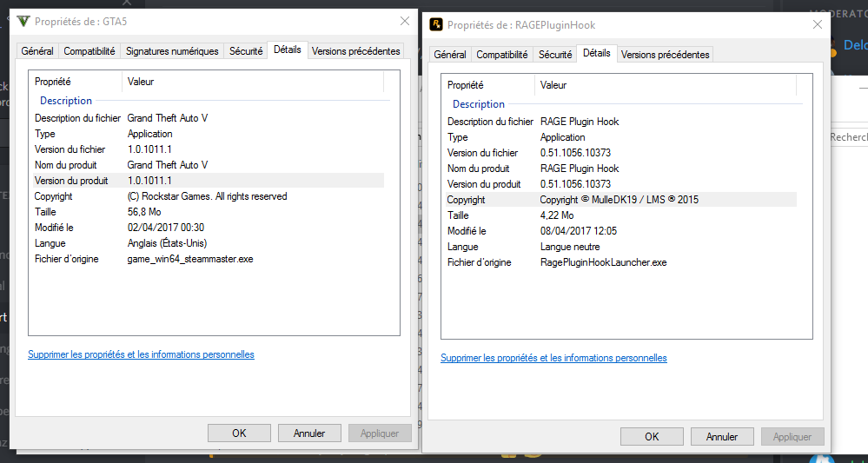Select RAGEPluginHook Version du produit row
This screenshot has width=868, height=463.
621,183
